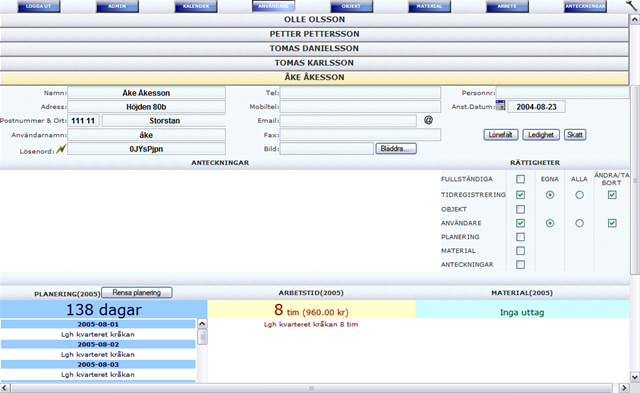Click the Skatt button

point(575,135)
